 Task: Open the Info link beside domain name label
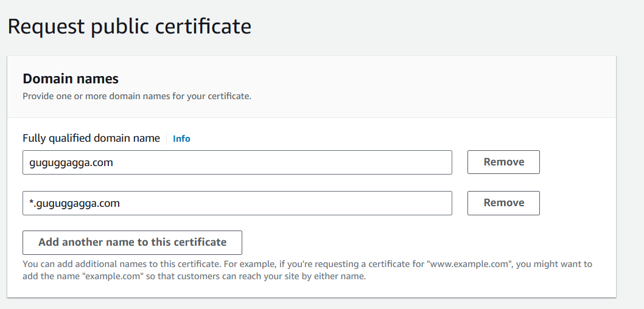point(181,139)
